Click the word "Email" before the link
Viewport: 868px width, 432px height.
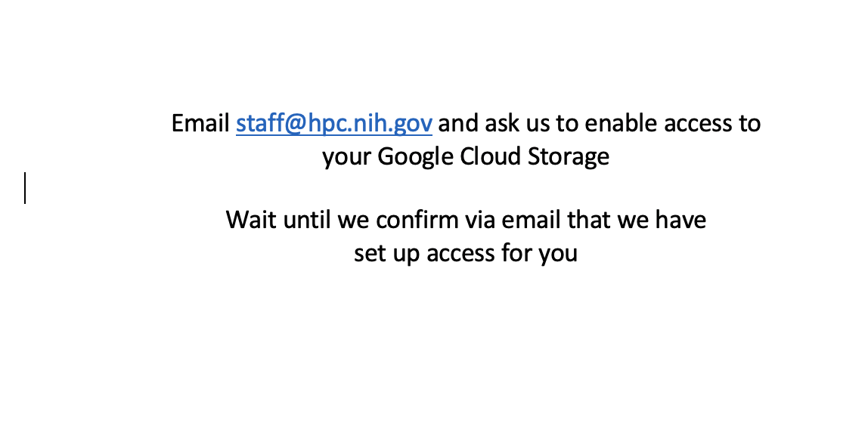click(x=200, y=123)
